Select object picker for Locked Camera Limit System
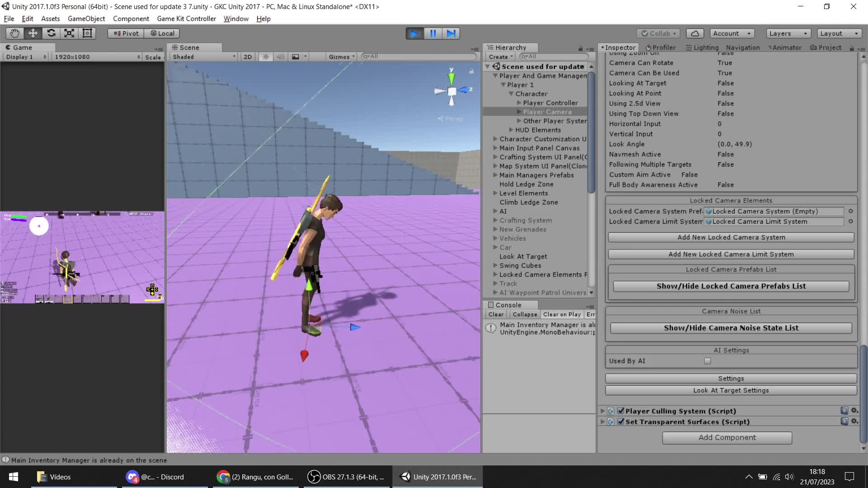 pos(850,221)
